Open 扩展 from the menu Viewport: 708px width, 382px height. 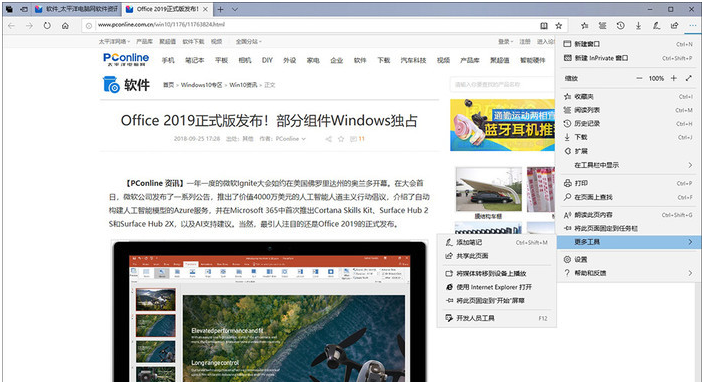click(628, 151)
